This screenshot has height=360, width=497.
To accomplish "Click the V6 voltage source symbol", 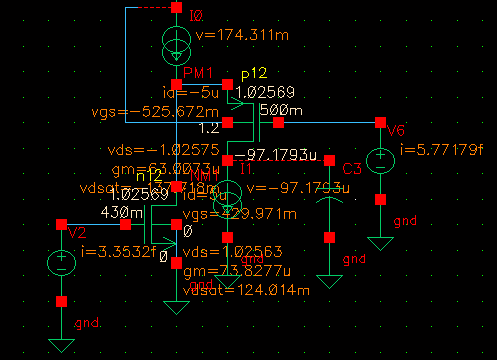I will tap(380, 161).
